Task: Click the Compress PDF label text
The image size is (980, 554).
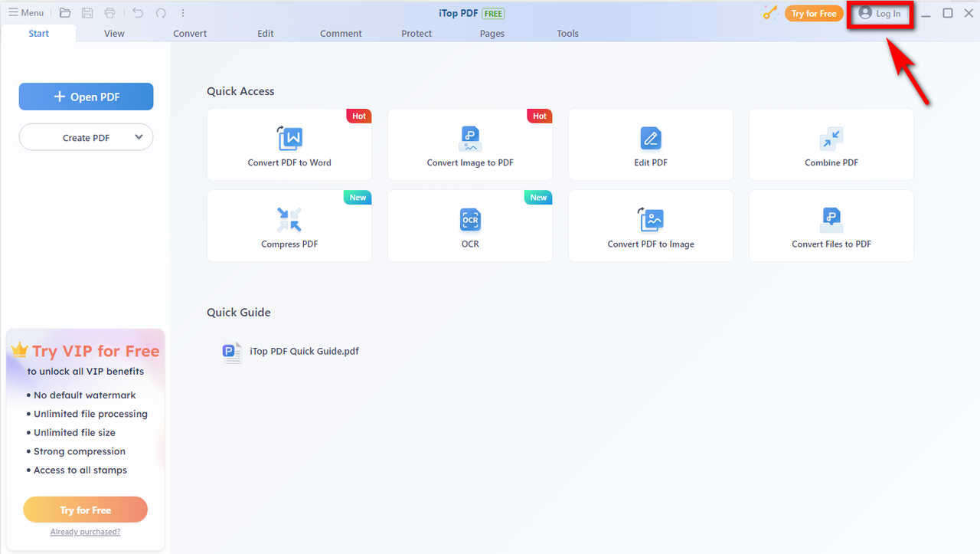Action: [289, 244]
